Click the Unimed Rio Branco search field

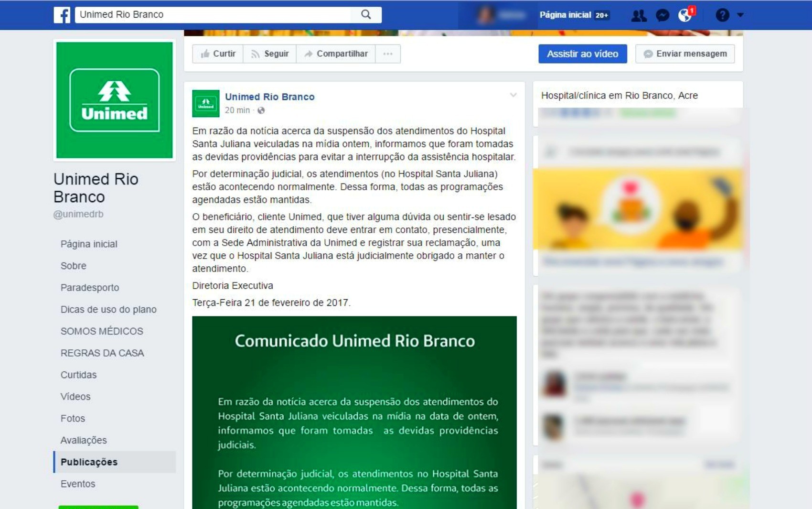pos(215,15)
